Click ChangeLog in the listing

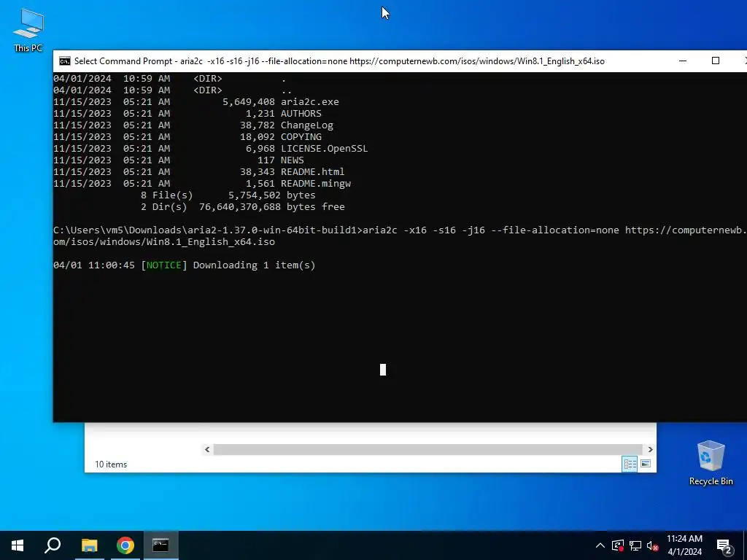[307, 125]
